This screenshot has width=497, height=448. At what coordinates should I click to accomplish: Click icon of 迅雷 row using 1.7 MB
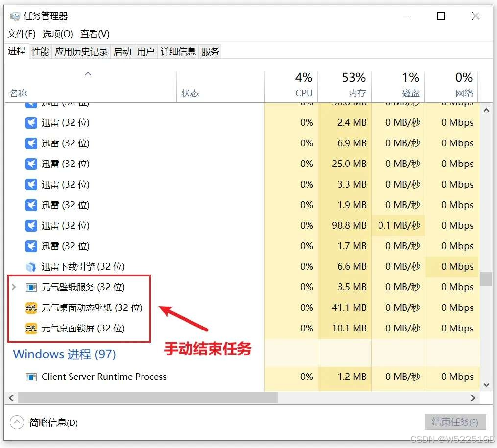click(x=31, y=246)
